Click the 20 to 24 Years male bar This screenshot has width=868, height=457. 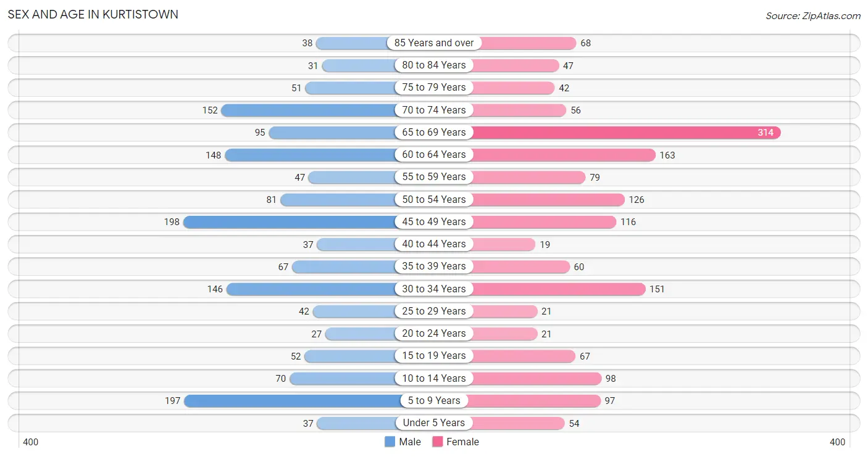coord(361,334)
